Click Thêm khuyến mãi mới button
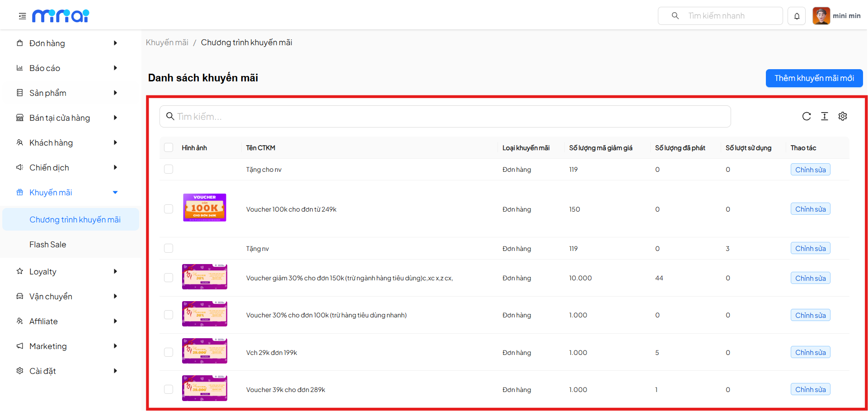This screenshot has height=411, width=868. click(x=814, y=78)
